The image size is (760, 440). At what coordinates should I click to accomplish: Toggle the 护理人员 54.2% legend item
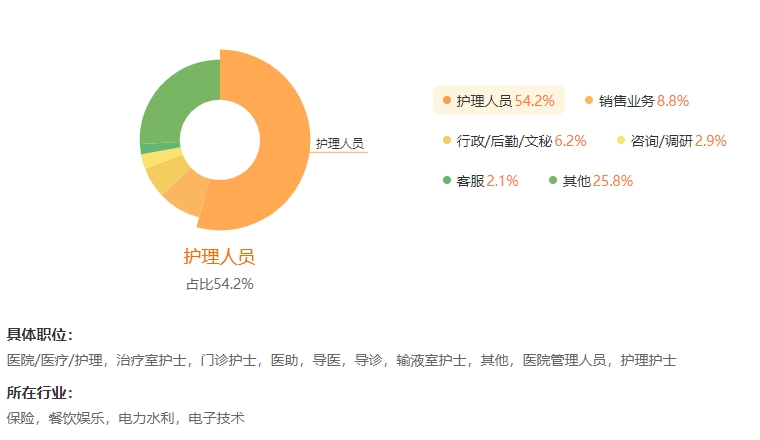coord(499,100)
